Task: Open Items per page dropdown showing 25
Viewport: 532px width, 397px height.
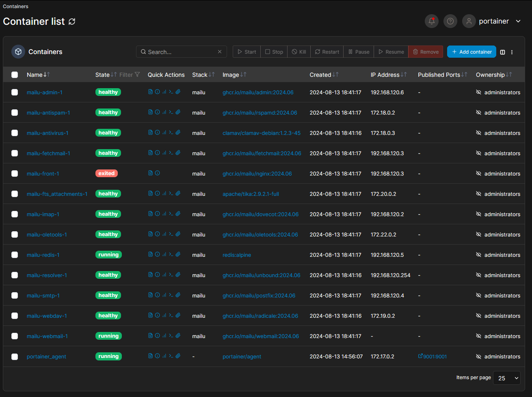Action: [506, 378]
